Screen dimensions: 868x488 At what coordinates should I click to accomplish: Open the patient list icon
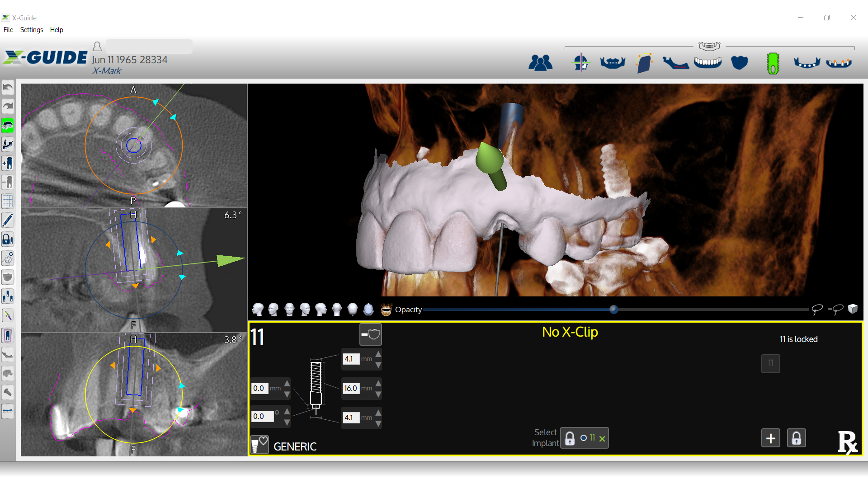(540, 62)
